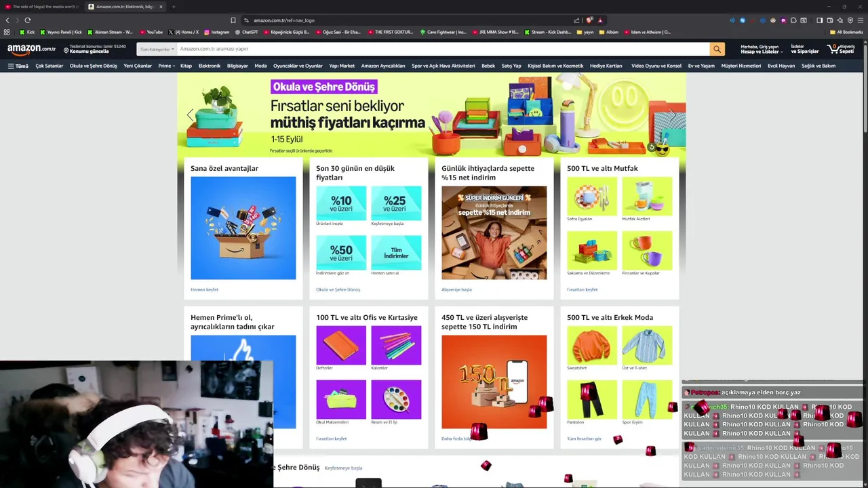This screenshot has width=868, height=488.
Task: Open the Albüm bookmarks folder
Action: click(609, 32)
